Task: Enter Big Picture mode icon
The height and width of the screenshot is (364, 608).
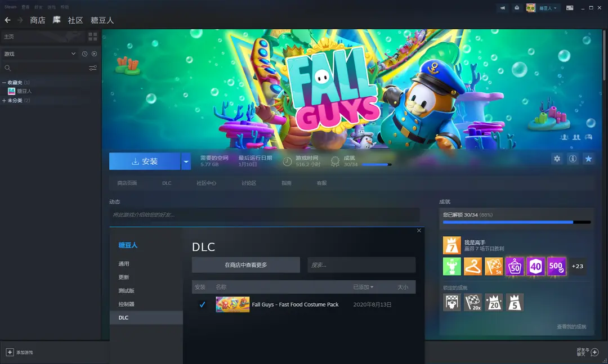Action: point(570,8)
